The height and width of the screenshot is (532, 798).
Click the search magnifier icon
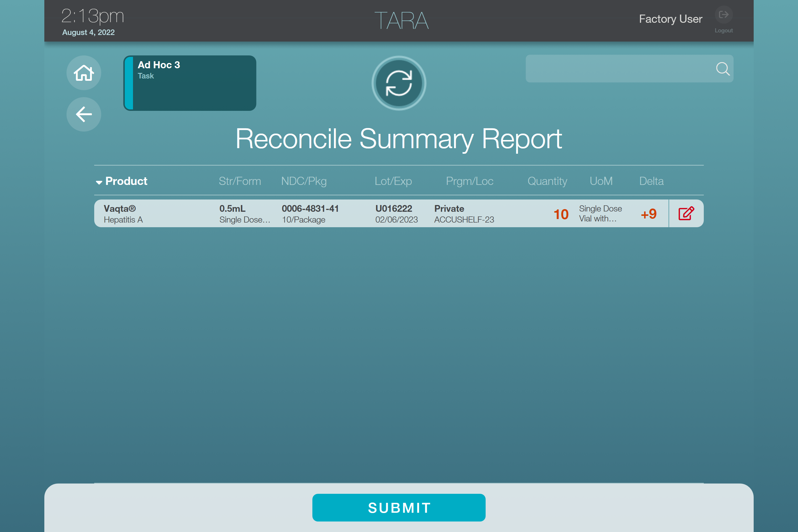[x=722, y=69]
